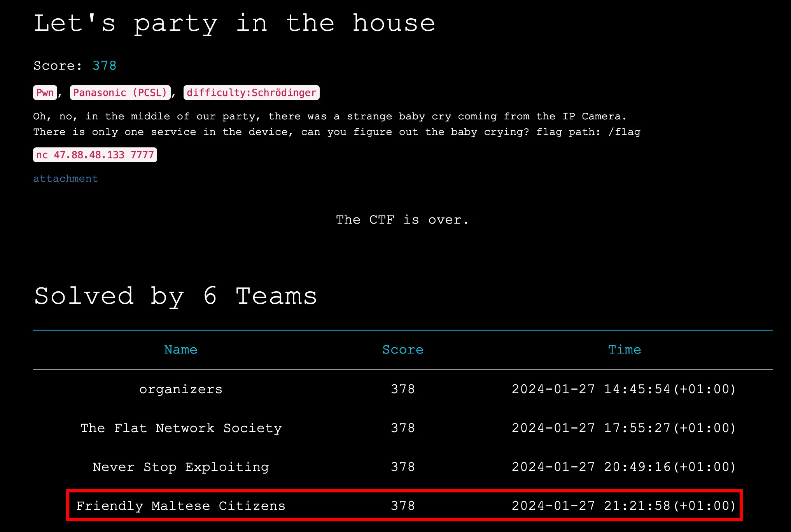Open The Flat Network Society team
791x532 pixels.
(x=181, y=428)
